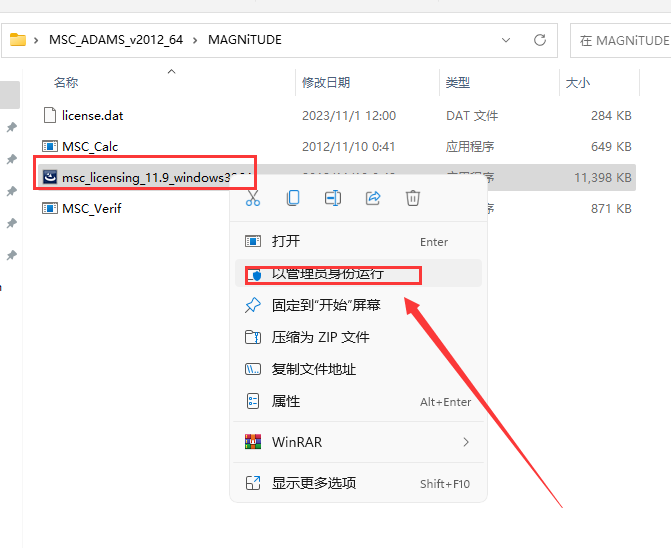
Task: Select 以管理员身份运行 menu entry
Action: click(358, 273)
